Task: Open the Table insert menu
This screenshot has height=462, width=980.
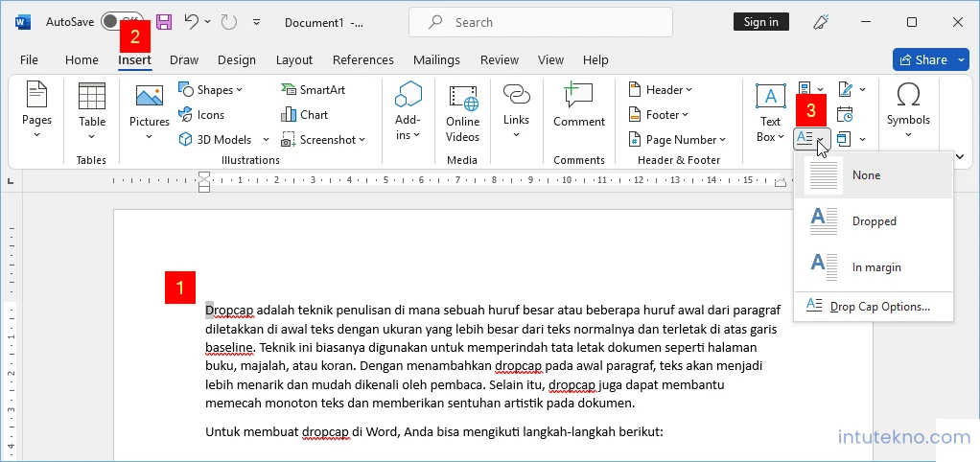Action: pos(92,111)
